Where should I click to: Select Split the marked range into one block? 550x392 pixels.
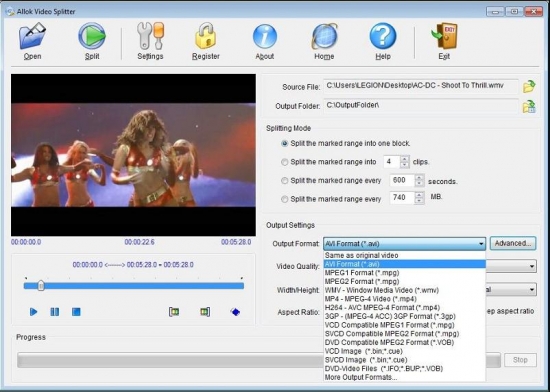tap(285, 143)
